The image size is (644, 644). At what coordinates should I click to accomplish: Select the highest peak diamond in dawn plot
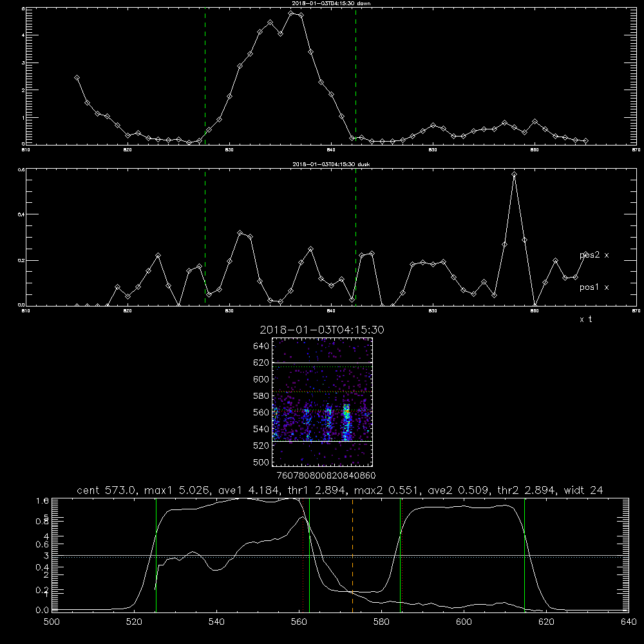click(x=291, y=13)
